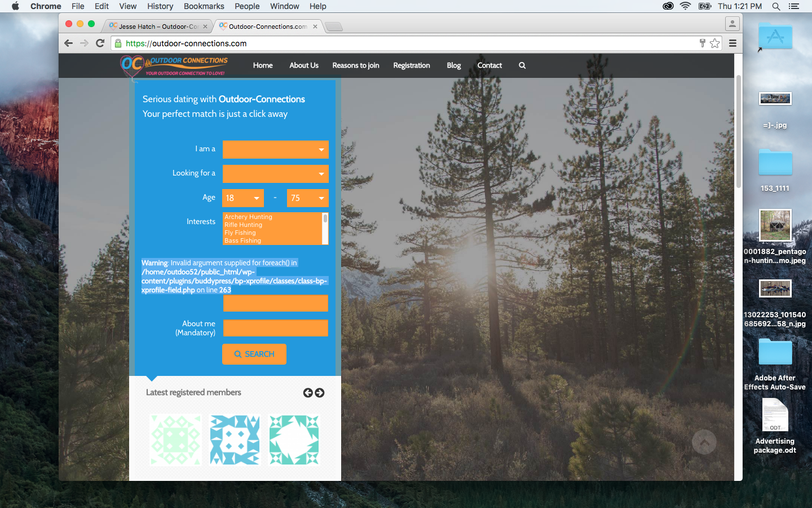
Task: Open the View menu
Action: 128,6
